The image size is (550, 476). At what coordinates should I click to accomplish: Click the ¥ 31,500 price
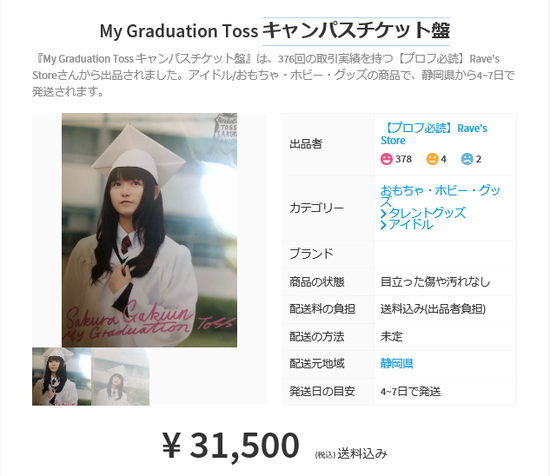tap(230, 445)
